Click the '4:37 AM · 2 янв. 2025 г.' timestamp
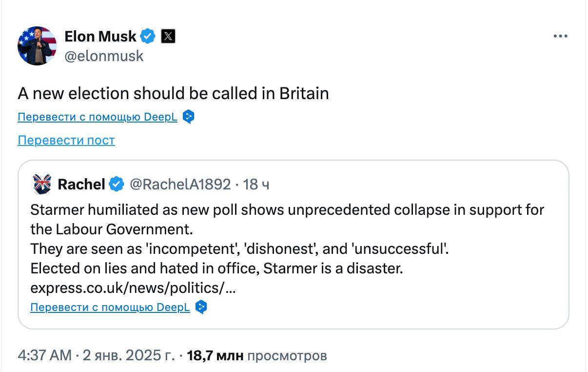This screenshot has width=588, height=372. click(96, 356)
